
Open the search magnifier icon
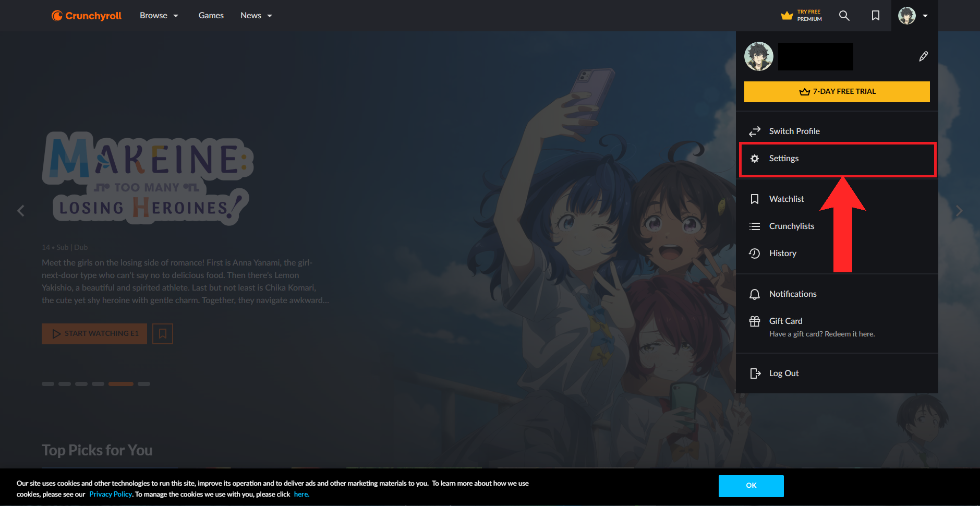tap(844, 16)
